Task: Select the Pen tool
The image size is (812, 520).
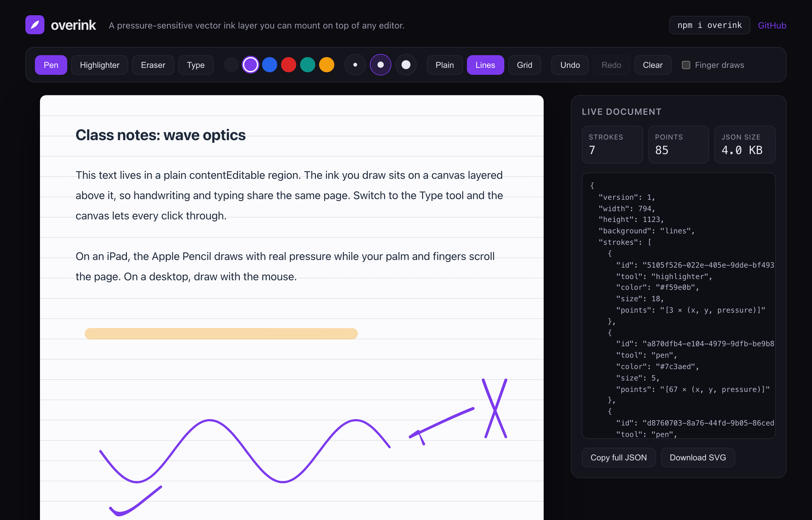Action: pos(51,65)
